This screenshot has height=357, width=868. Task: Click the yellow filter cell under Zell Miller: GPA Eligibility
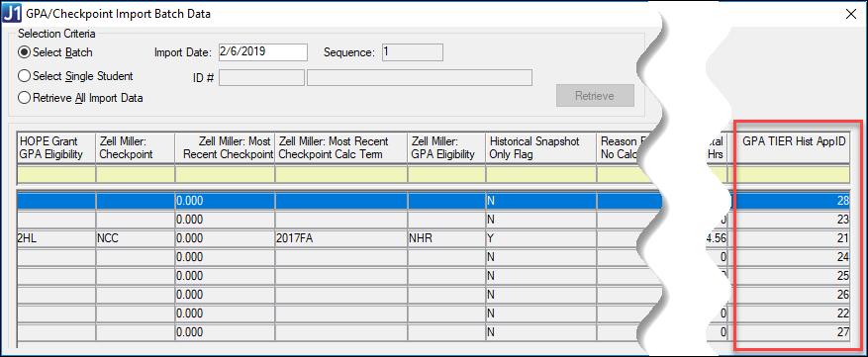[x=446, y=175]
